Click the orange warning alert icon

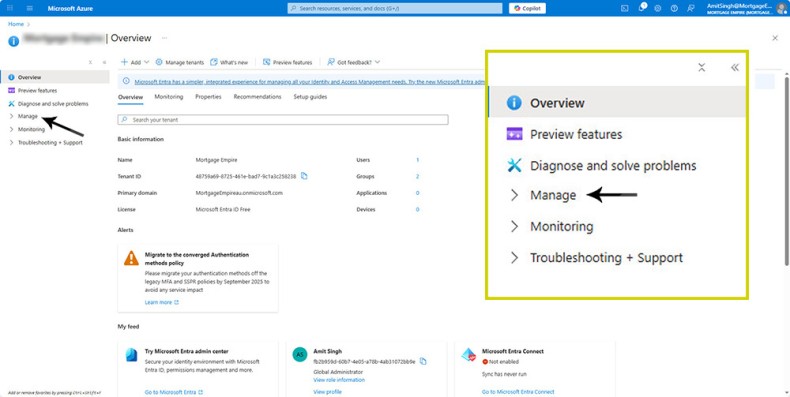coord(131,258)
